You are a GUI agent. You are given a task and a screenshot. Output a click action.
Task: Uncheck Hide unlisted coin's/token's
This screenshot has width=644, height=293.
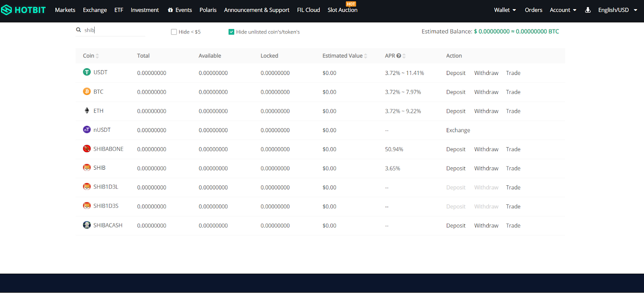click(231, 32)
